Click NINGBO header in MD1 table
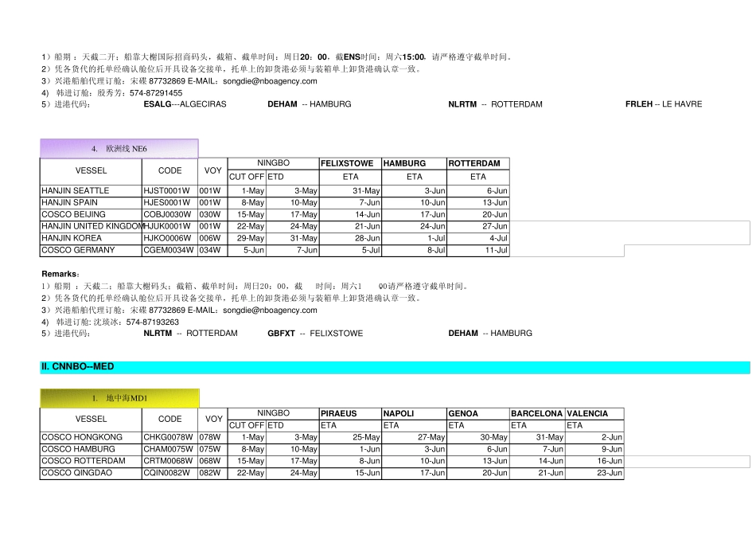756x535 pixels. point(274,413)
